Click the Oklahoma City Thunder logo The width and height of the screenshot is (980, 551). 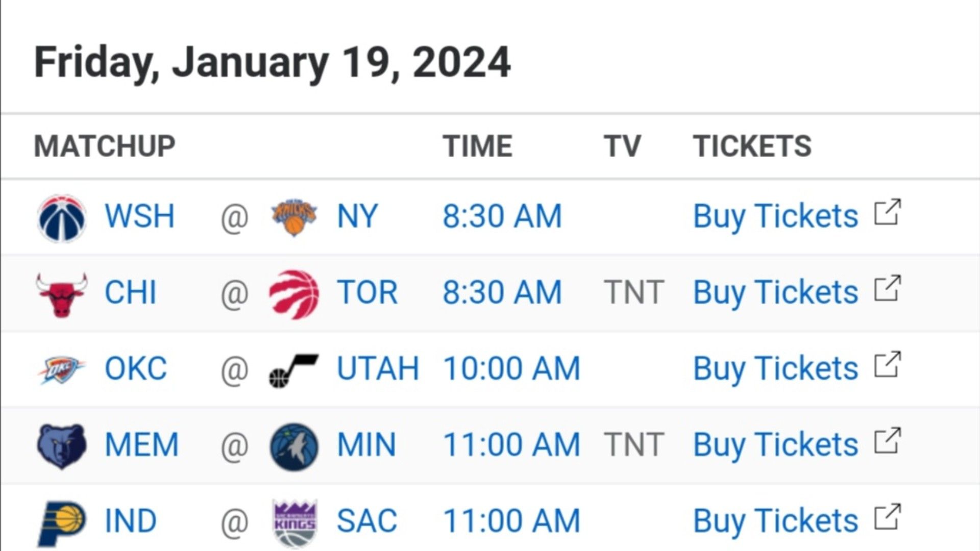point(62,369)
